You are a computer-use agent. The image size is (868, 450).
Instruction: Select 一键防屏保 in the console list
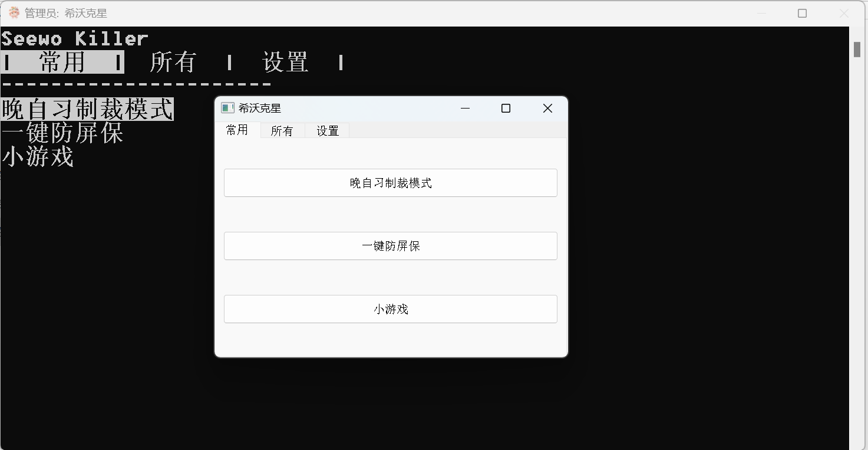click(62, 133)
